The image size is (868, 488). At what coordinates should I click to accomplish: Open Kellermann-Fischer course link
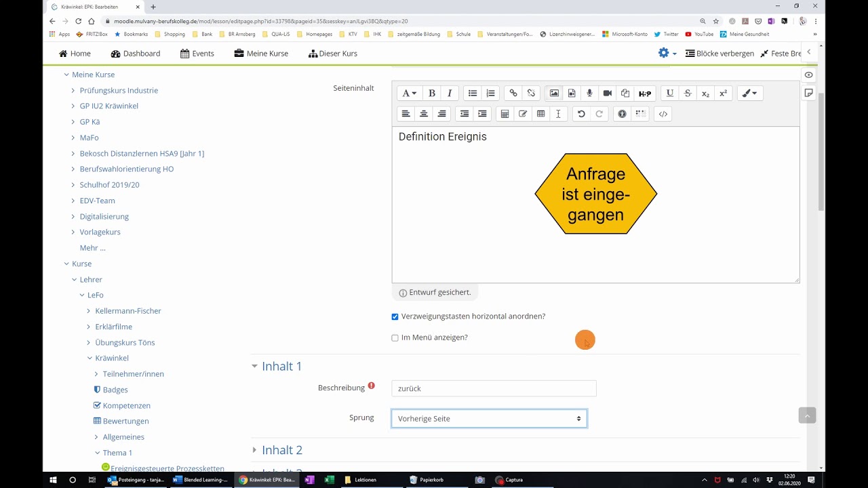click(128, 311)
